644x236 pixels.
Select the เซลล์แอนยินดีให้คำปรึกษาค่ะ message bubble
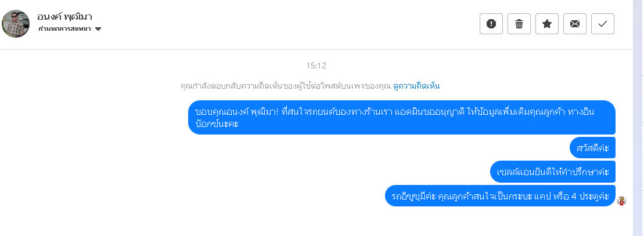click(x=553, y=172)
